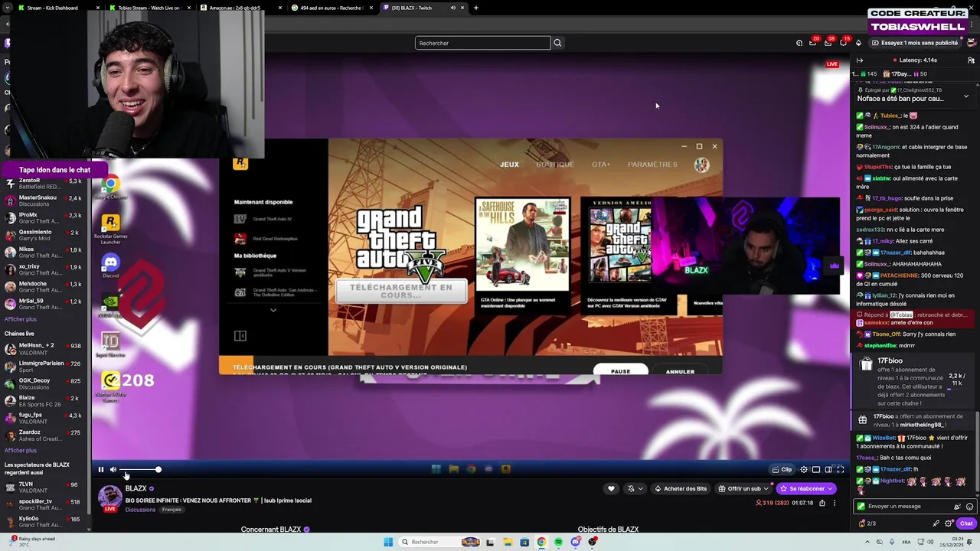The width and height of the screenshot is (980, 551).
Task: Open Discord from the taskbar
Action: 575,542
